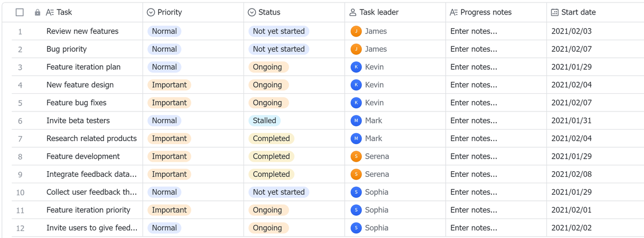Enter notes for row 7 progress cell
The width and height of the screenshot is (644, 238).
(473, 139)
